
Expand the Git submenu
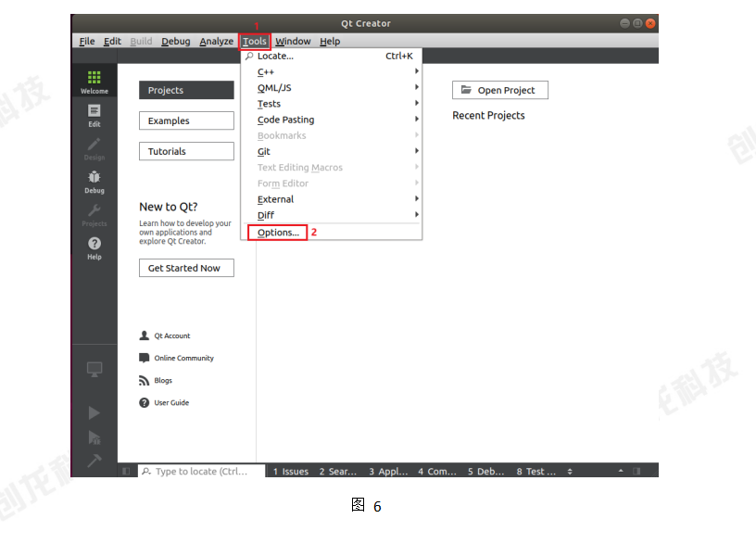click(x=332, y=151)
